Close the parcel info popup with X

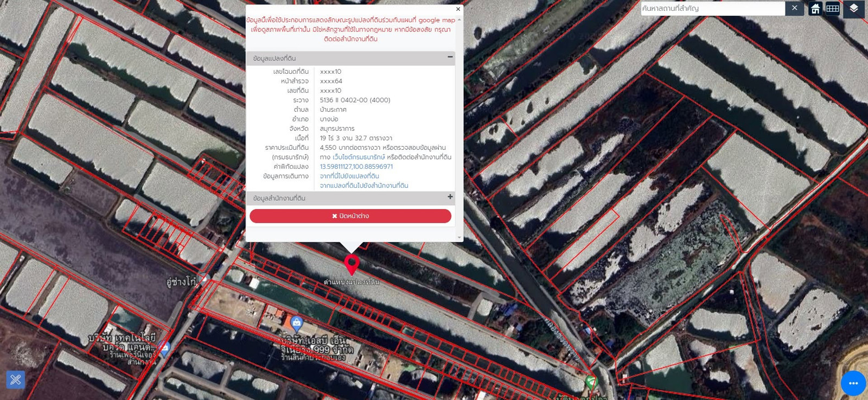(x=458, y=9)
